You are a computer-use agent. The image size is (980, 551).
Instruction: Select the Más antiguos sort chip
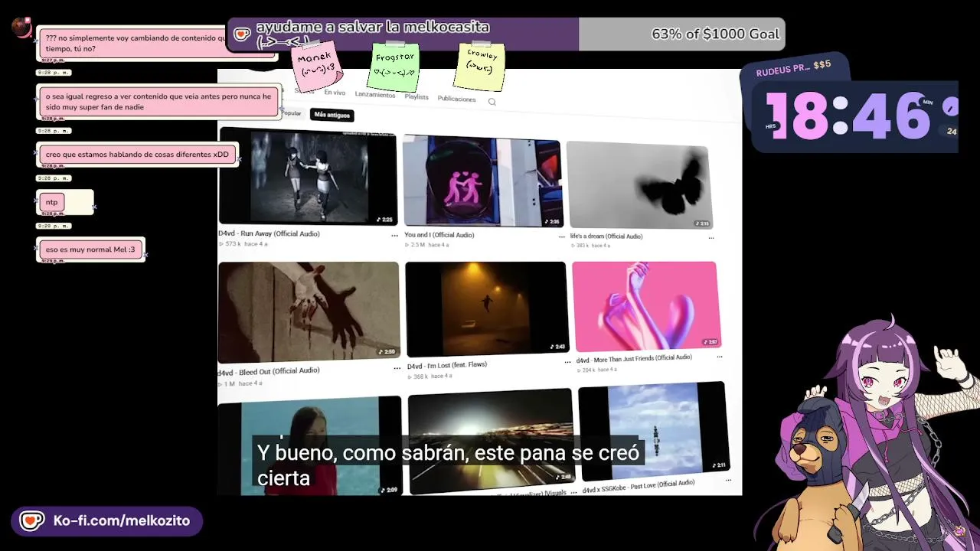(x=332, y=115)
